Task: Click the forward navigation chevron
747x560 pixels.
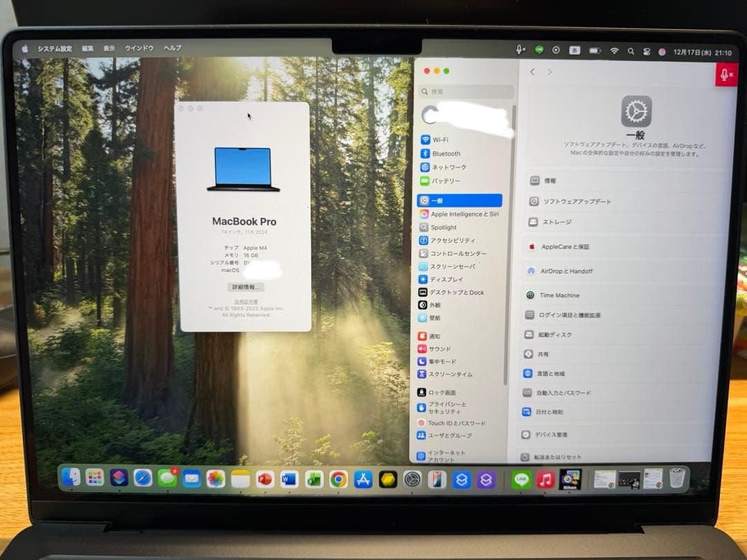Action: pos(549,71)
